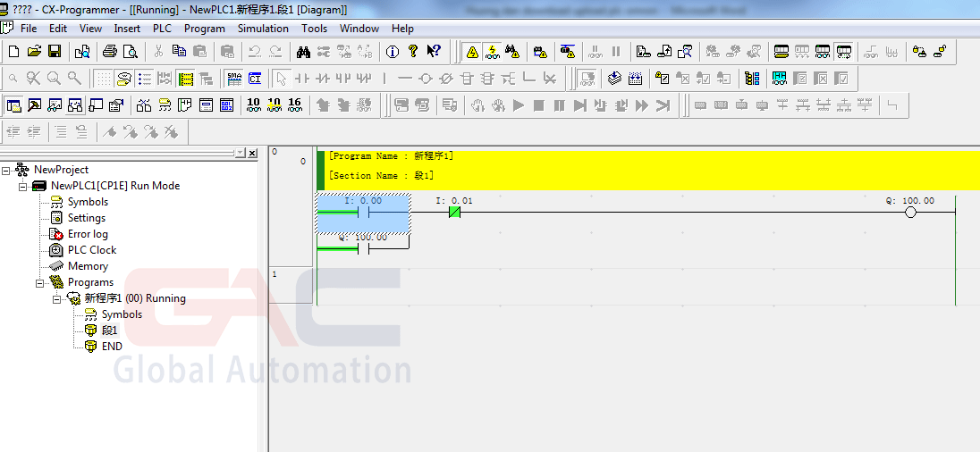980x452 pixels.
Task: Open the workspace panel dropdown arrow
Action: pyautogui.click(x=241, y=154)
